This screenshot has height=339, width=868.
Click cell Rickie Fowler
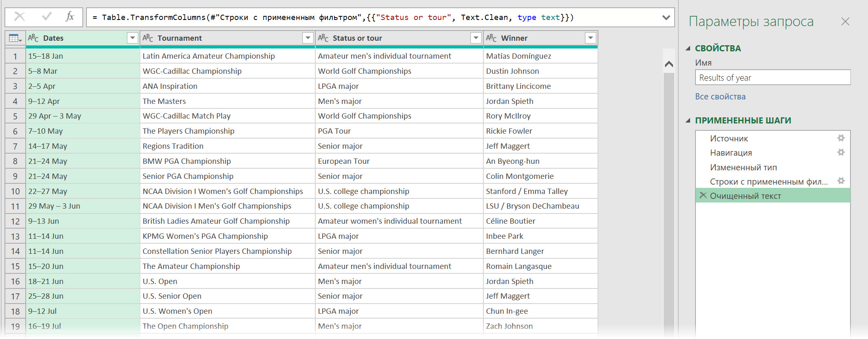[540, 131]
